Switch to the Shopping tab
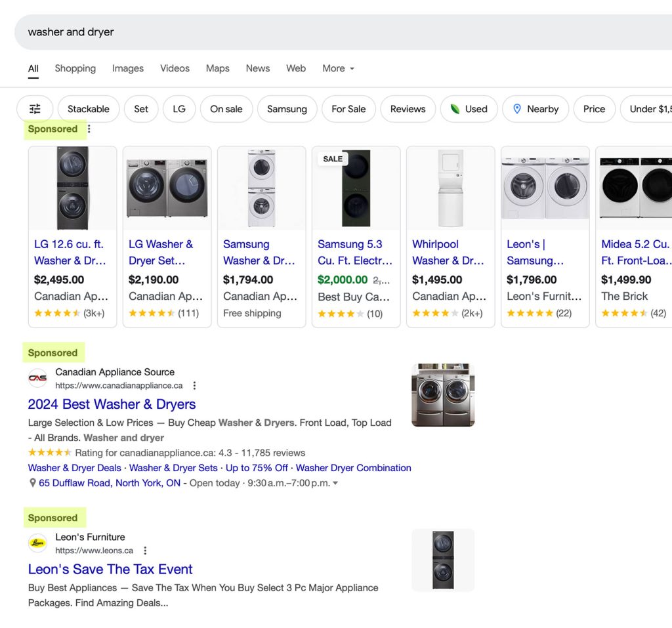672x628 pixels. [75, 68]
